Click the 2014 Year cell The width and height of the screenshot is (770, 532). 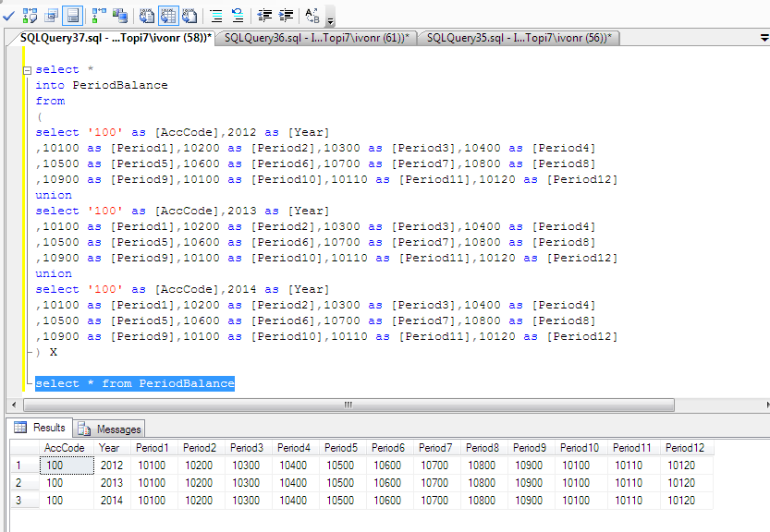click(x=113, y=501)
